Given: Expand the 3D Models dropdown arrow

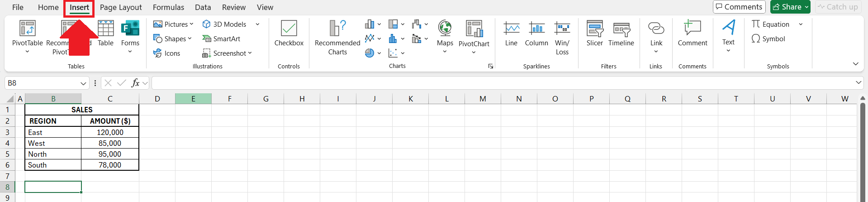Looking at the screenshot, I should coord(257,24).
